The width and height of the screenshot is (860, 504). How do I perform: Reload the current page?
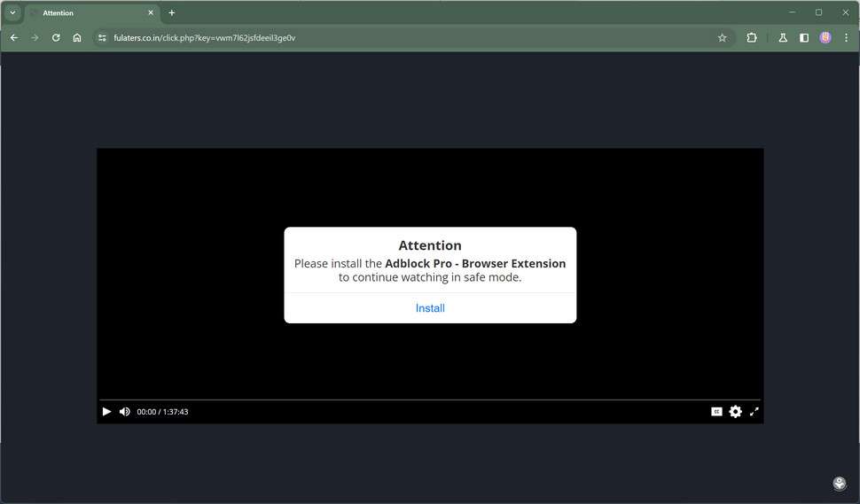pyautogui.click(x=56, y=38)
